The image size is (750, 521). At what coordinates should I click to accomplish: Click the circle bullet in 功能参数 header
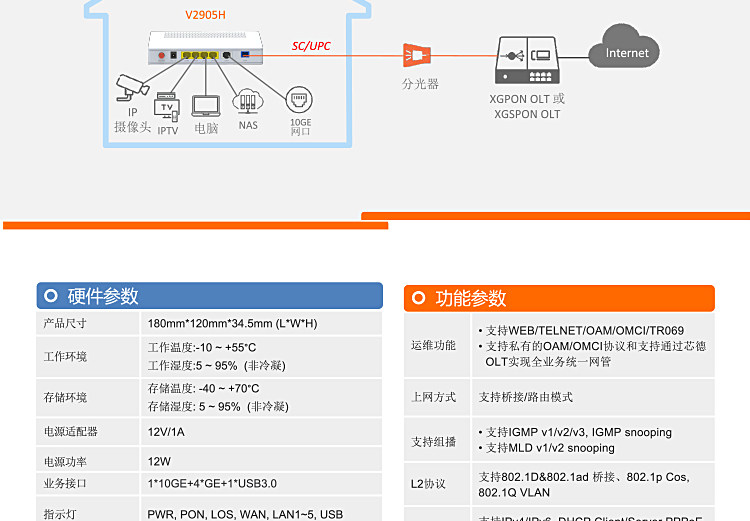click(x=419, y=298)
